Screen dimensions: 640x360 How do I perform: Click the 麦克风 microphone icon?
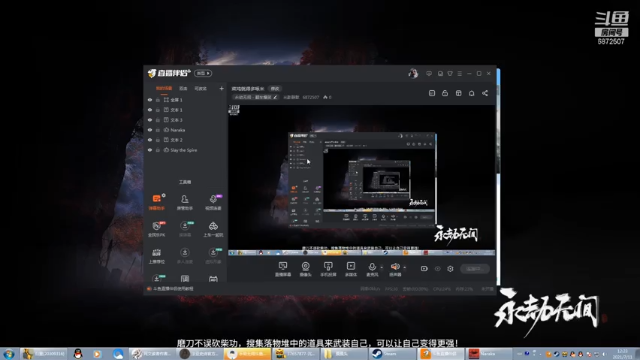pyautogui.click(x=372, y=268)
